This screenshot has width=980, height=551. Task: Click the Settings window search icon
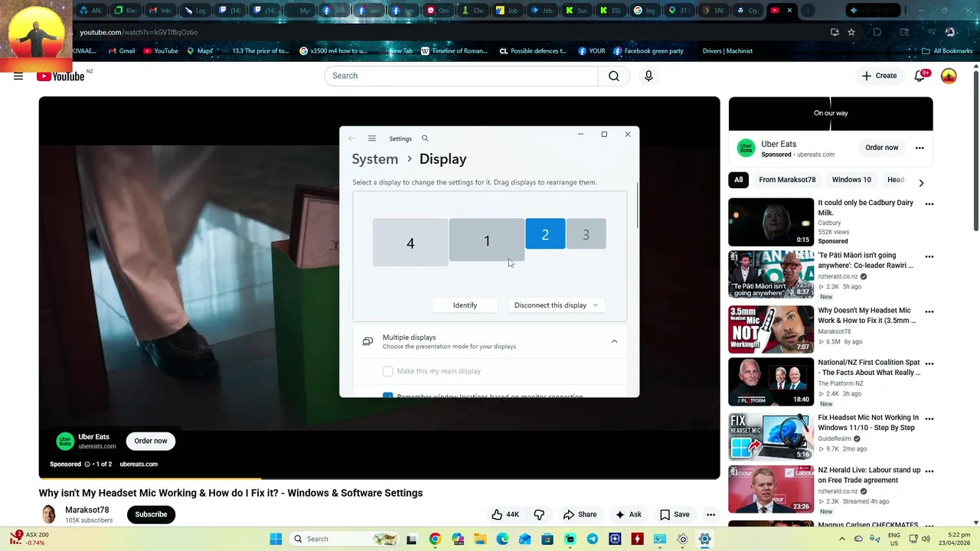tap(425, 139)
